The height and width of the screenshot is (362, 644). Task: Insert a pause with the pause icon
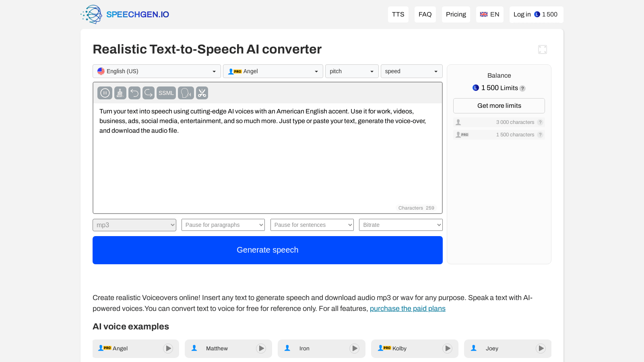pyautogui.click(x=105, y=93)
